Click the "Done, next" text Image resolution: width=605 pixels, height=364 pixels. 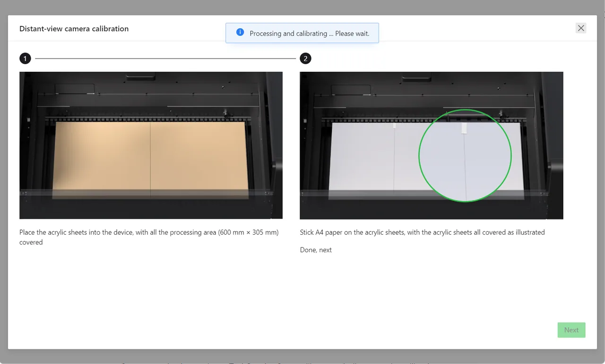tap(316, 250)
